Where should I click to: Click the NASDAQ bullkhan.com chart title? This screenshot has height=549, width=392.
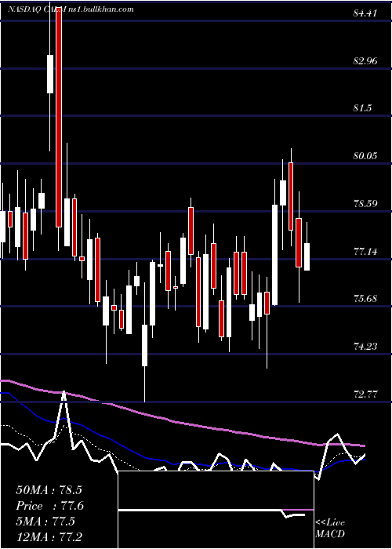pyautogui.click(x=71, y=9)
